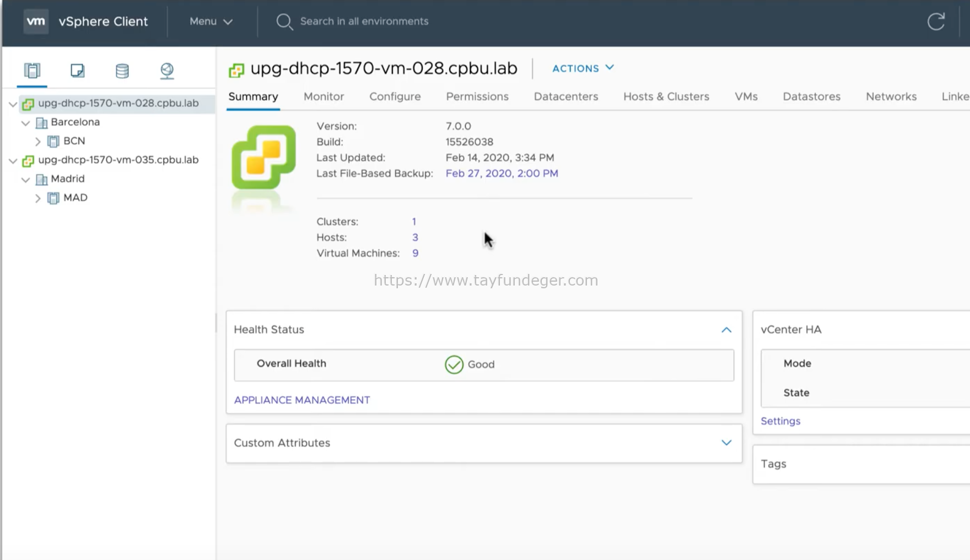
Task: Click the vSphere Client title
Action: tap(103, 21)
